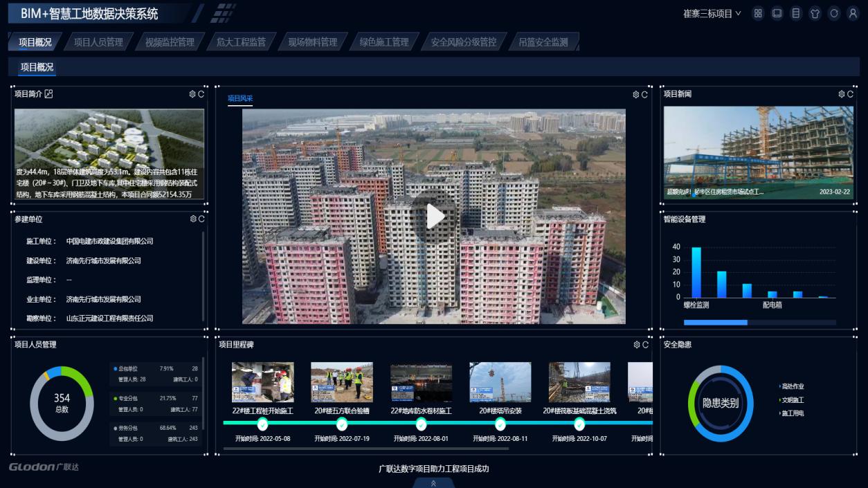Expand the bottom panel chevron arrow
The width and height of the screenshot is (868, 488).
pos(433,483)
